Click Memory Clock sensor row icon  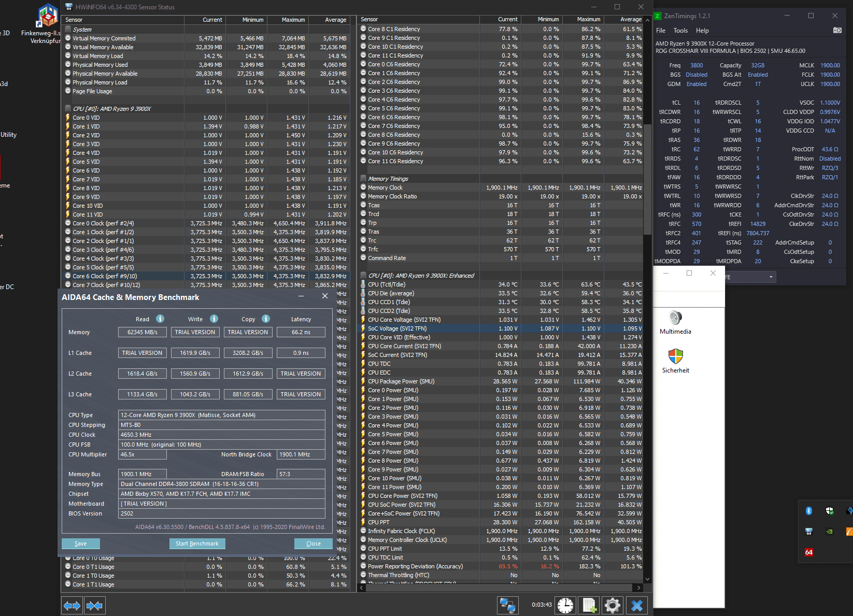(x=363, y=188)
